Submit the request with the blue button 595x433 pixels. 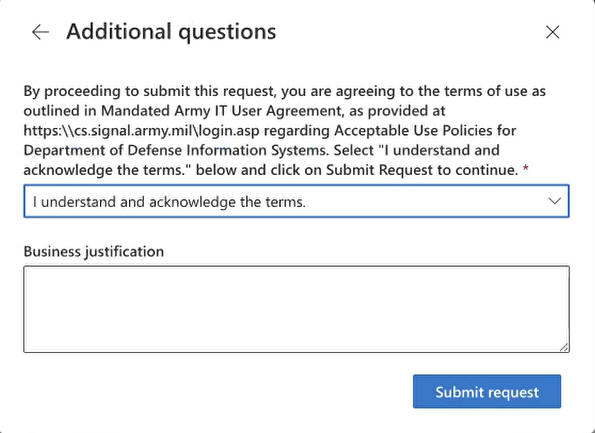pyautogui.click(x=487, y=392)
